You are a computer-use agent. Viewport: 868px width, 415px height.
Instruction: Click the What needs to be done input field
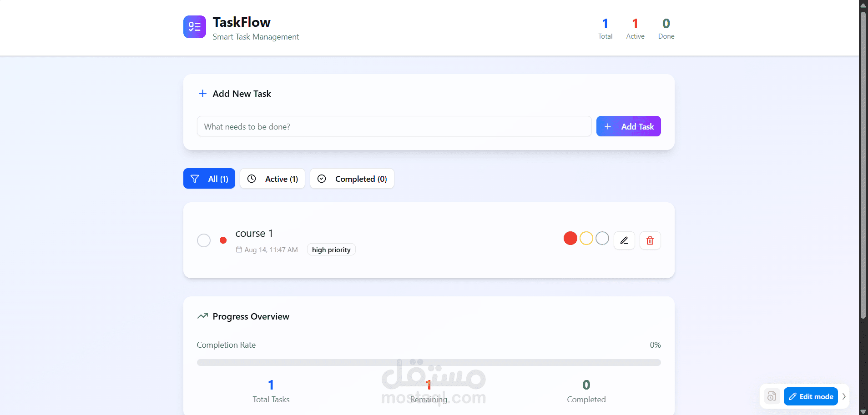[x=394, y=126]
